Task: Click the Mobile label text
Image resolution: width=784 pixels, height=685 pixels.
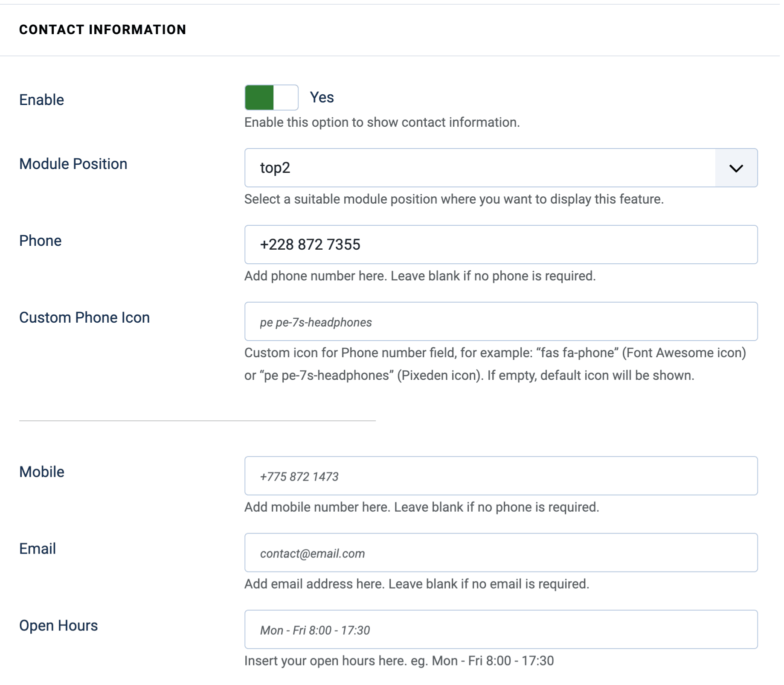Action: point(41,472)
